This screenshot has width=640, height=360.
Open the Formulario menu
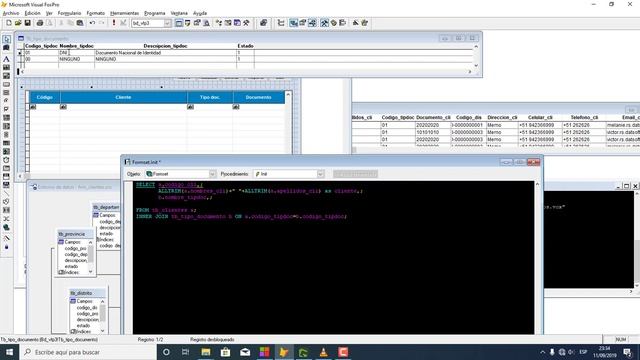point(69,13)
